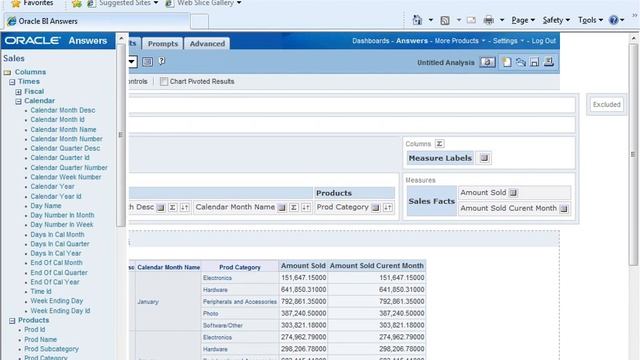Select Calendar Quarter Desc column
The width and height of the screenshot is (640, 360).
(x=65, y=148)
